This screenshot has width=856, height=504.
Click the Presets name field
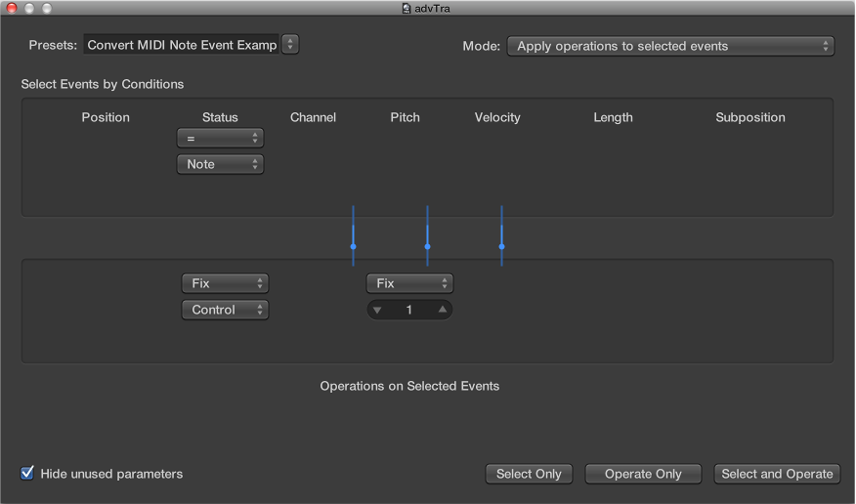[182, 45]
